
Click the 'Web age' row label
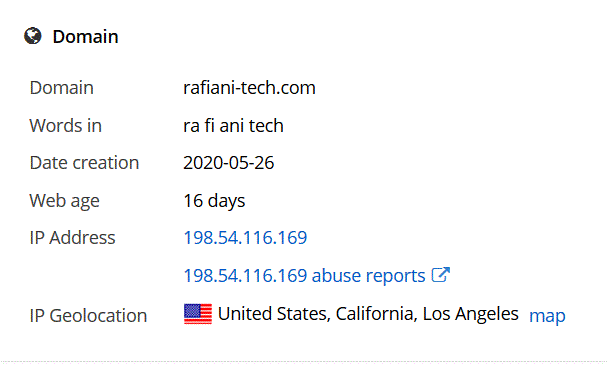point(64,201)
